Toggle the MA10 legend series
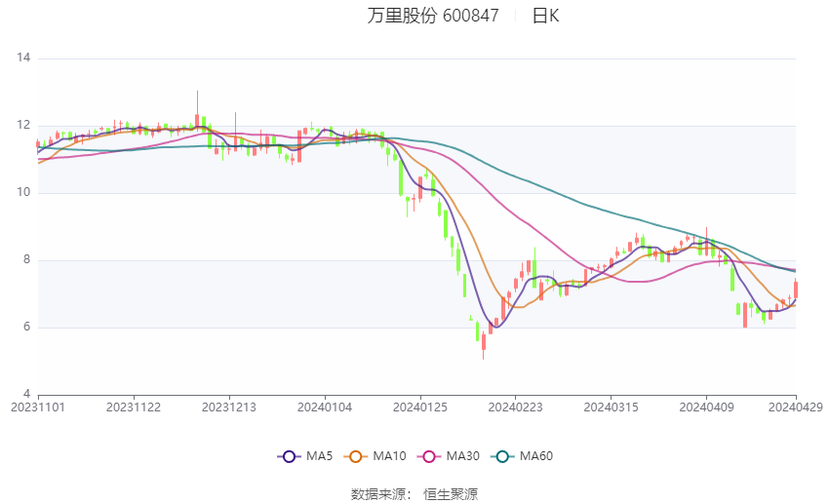 [x=375, y=456]
